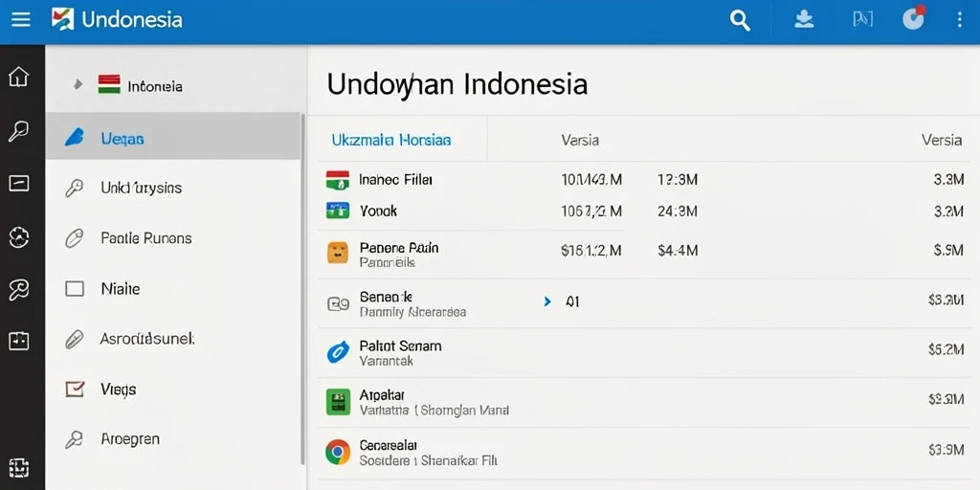Click the icon beside Unkd furysins
This screenshot has width=980, height=490.
click(75, 189)
